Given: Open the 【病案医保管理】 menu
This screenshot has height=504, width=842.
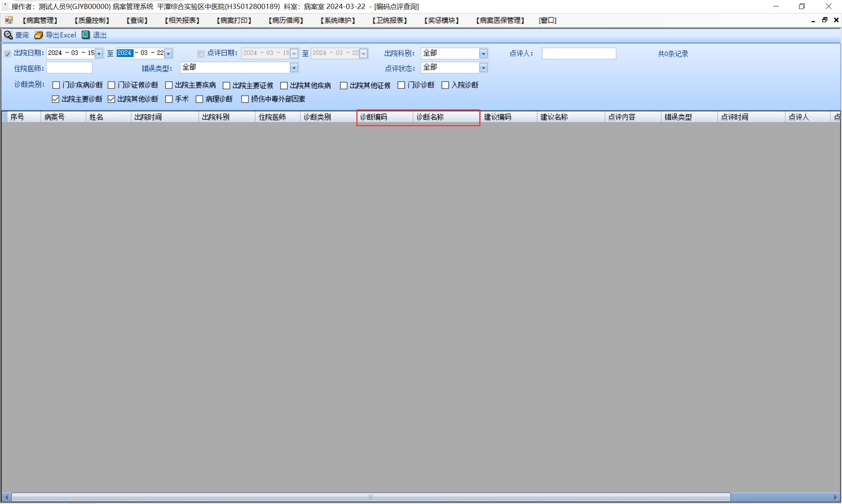Looking at the screenshot, I should 500,20.
